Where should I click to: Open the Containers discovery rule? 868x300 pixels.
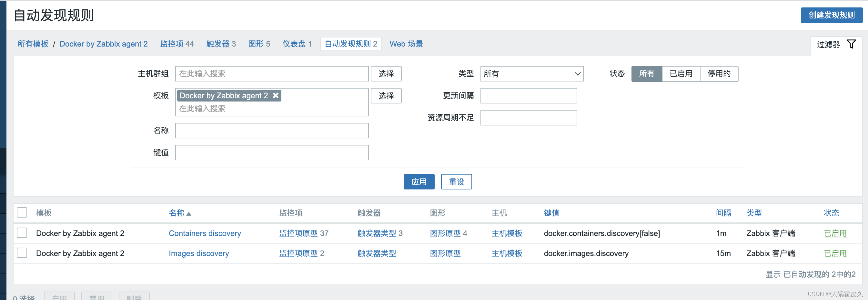204,233
